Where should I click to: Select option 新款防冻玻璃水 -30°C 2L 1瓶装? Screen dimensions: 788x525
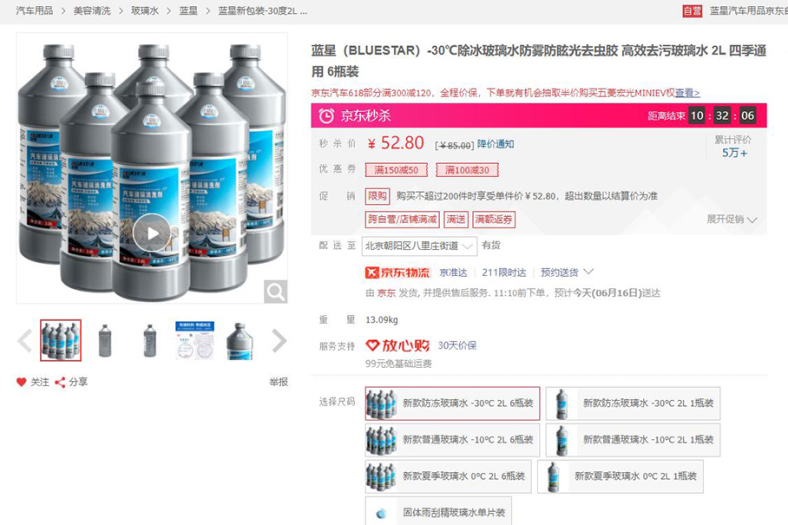point(633,403)
